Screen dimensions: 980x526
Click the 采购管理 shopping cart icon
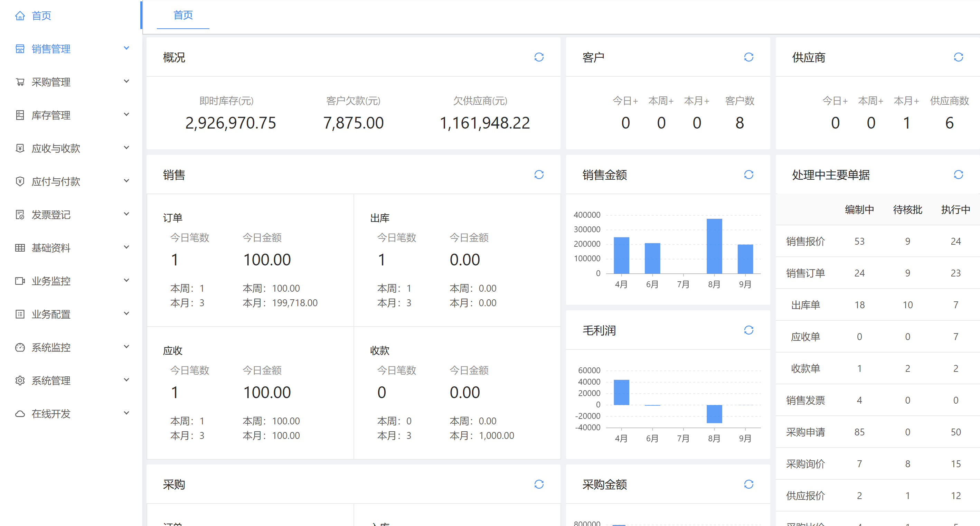(x=20, y=82)
